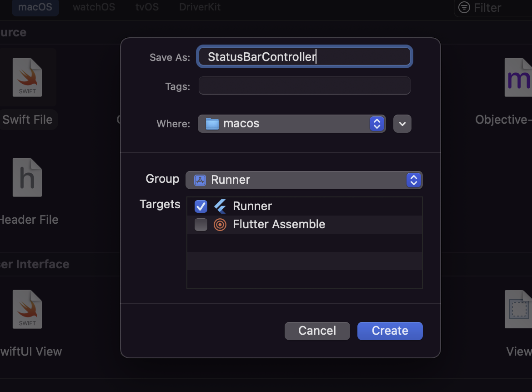Enable the Flutter Assemble target checkbox
The height and width of the screenshot is (392, 532).
point(201,224)
